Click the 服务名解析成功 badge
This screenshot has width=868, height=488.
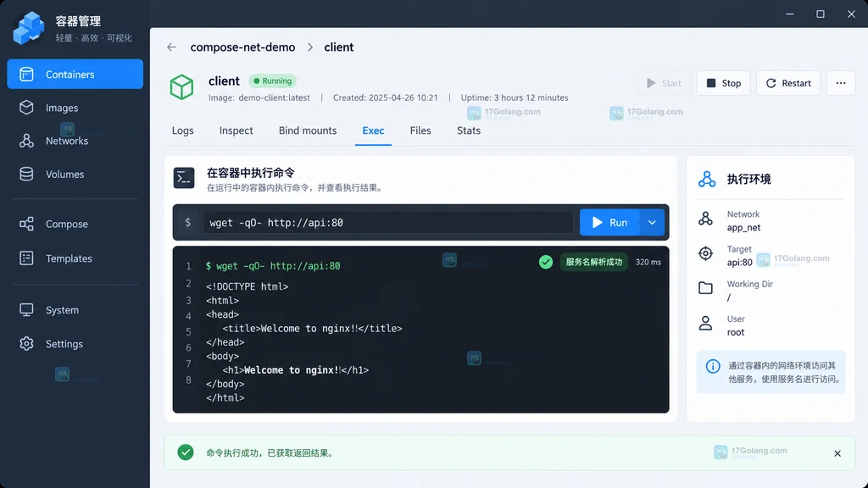[x=594, y=262]
